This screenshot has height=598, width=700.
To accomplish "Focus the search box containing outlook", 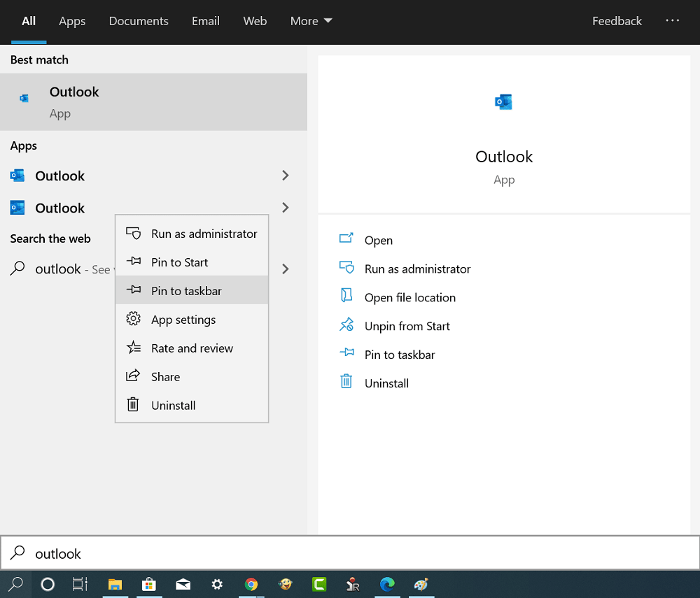I will (350, 553).
